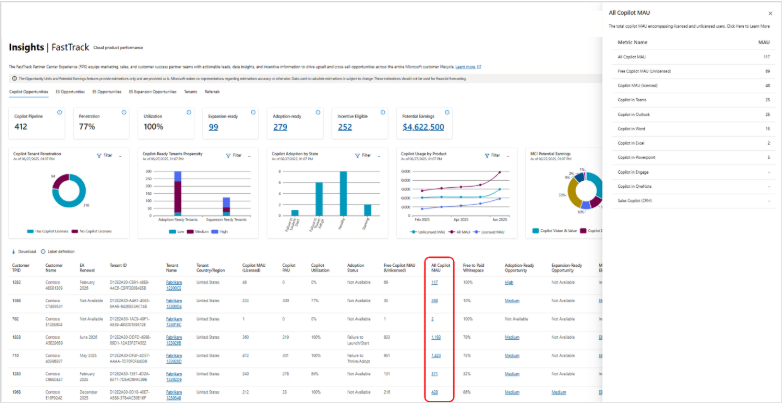Select the Copilot in Teams row in panel
The height and width of the screenshot is (403, 782).
(x=691, y=100)
